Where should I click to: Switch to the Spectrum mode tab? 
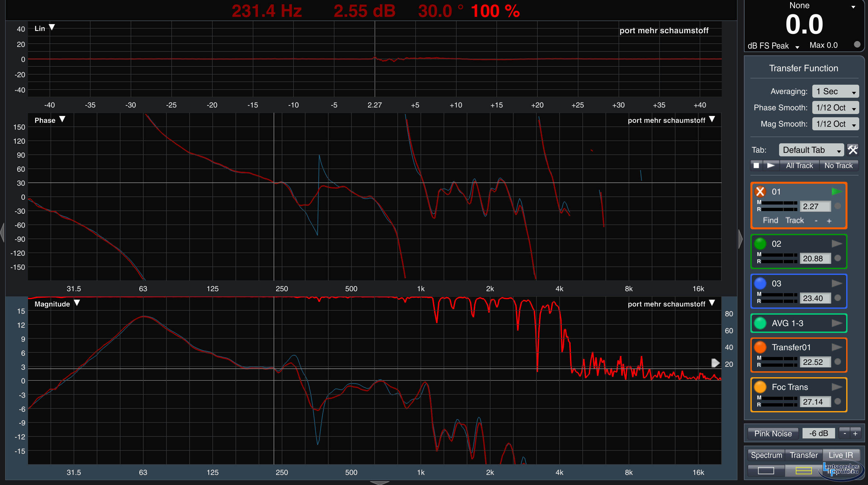[766, 455]
